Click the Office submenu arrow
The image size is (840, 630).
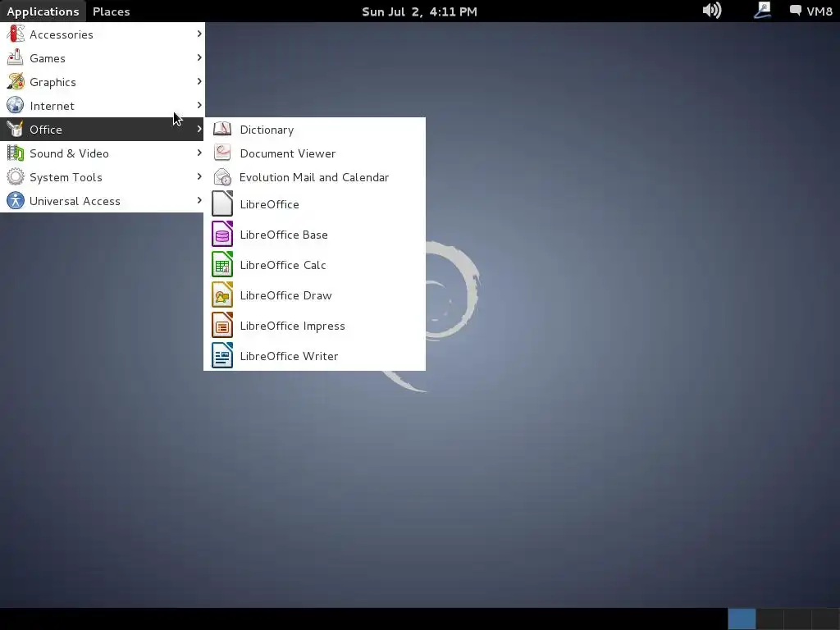199,129
